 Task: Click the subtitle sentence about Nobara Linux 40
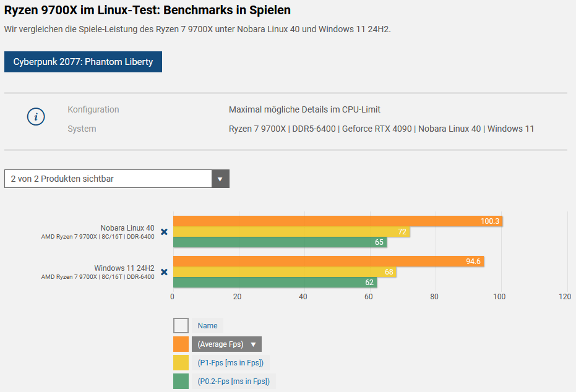click(197, 29)
